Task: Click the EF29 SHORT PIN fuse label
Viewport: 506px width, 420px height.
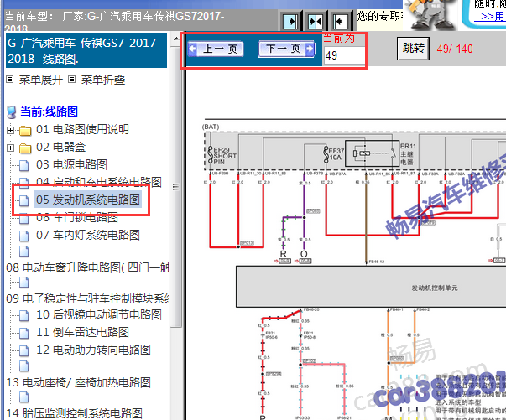Action: (x=225, y=156)
